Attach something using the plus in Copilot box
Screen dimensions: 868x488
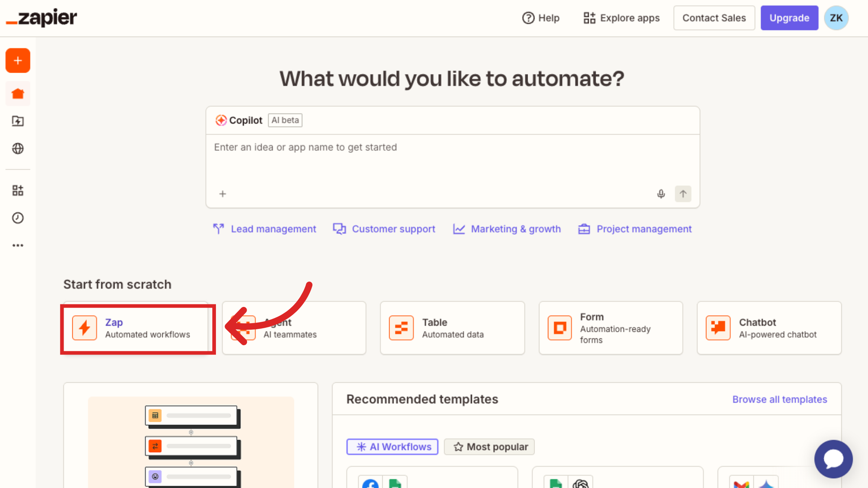tap(222, 194)
